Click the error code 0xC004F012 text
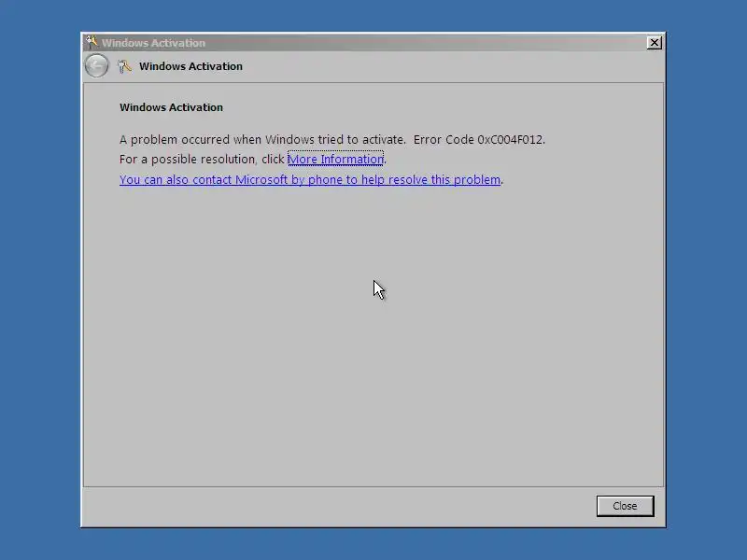 point(511,139)
